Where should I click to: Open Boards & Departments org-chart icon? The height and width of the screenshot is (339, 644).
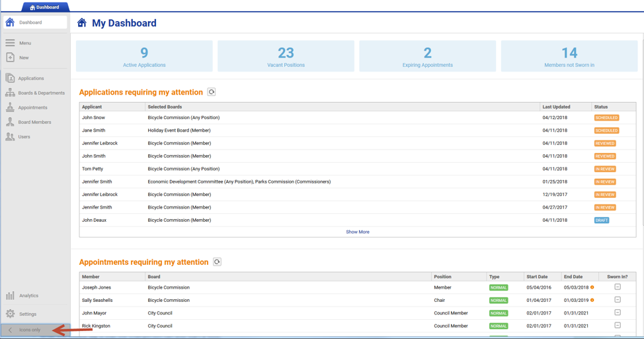tap(11, 93)
